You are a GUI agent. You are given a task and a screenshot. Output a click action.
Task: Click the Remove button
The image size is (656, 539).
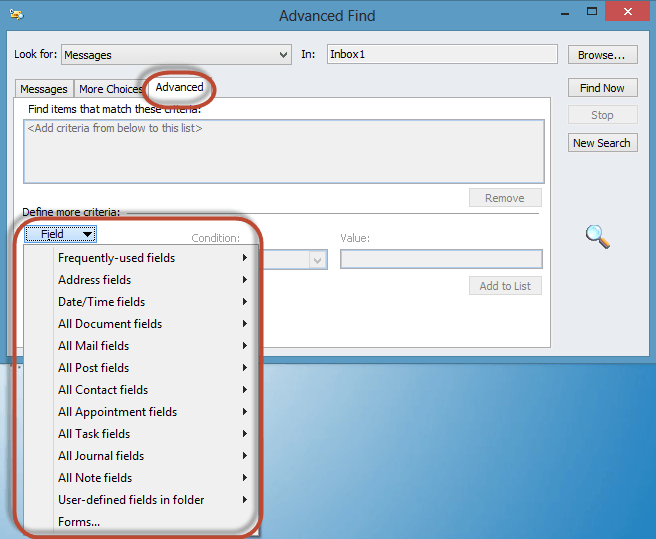click(x=505, y=198)
